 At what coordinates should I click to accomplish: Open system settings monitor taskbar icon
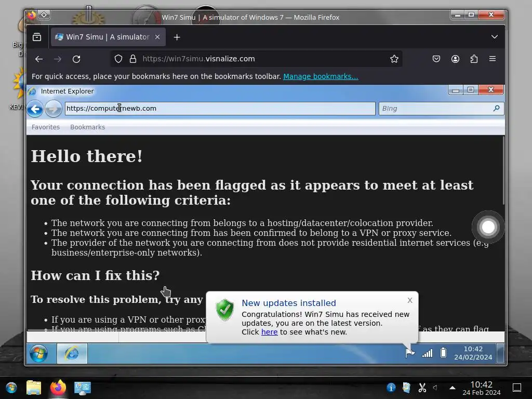[83, 388]
